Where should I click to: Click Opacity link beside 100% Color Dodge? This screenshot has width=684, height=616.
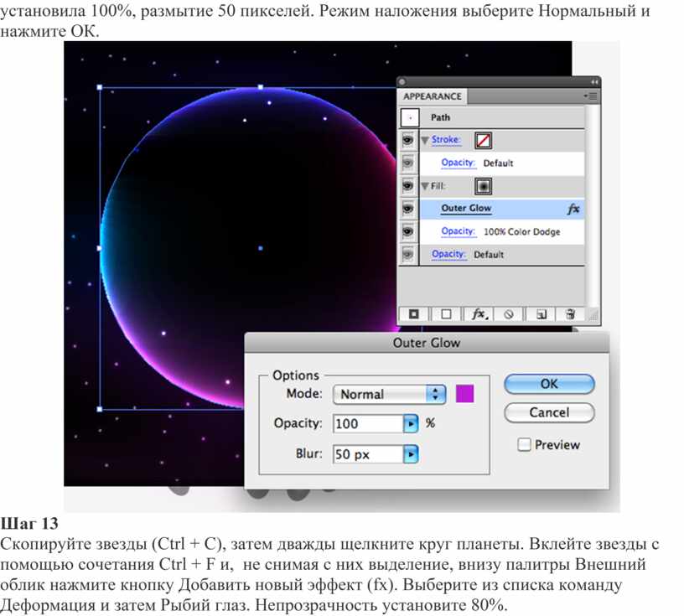coord(458,231)
